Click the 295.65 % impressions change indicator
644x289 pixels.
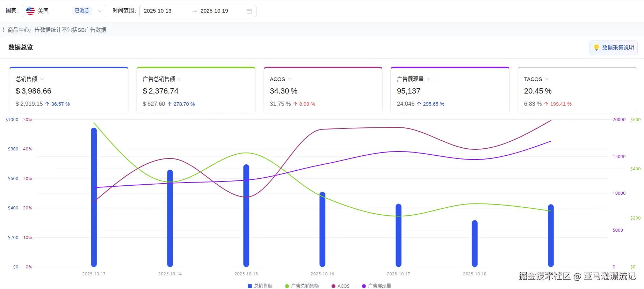pyautogui.click(x=431, y=104)
